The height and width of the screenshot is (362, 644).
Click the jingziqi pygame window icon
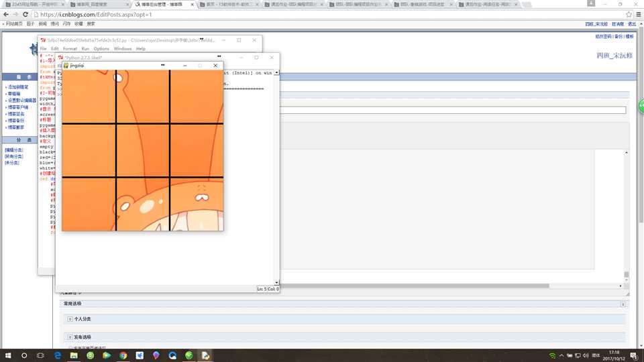66,65
